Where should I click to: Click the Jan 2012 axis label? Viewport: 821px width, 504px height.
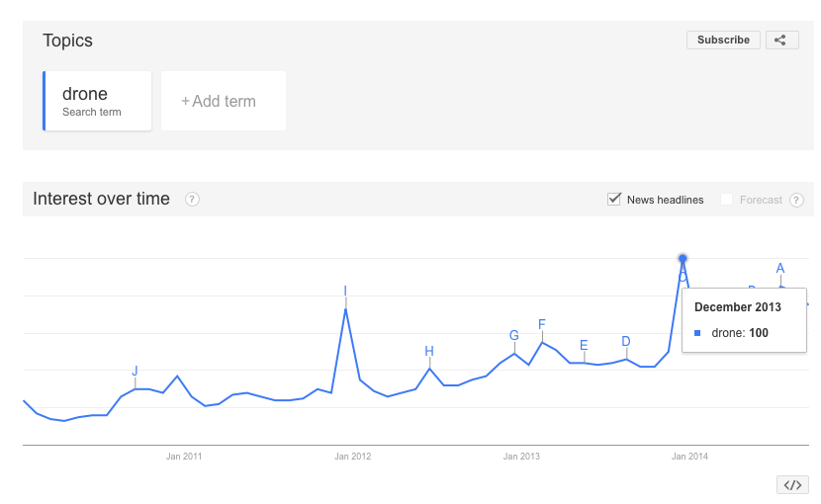[352, 457]
